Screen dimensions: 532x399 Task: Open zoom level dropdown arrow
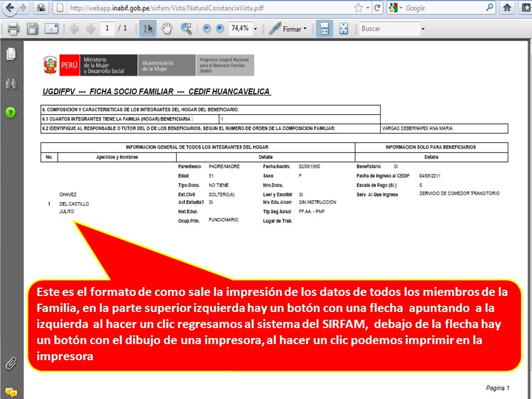[x=255, y=29]
